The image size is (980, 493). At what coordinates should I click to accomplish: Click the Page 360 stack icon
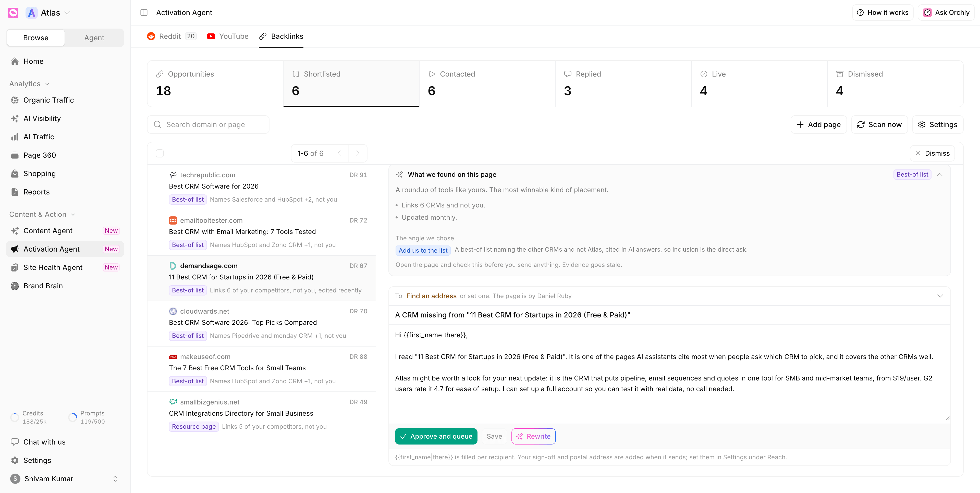tap(15, 155)
